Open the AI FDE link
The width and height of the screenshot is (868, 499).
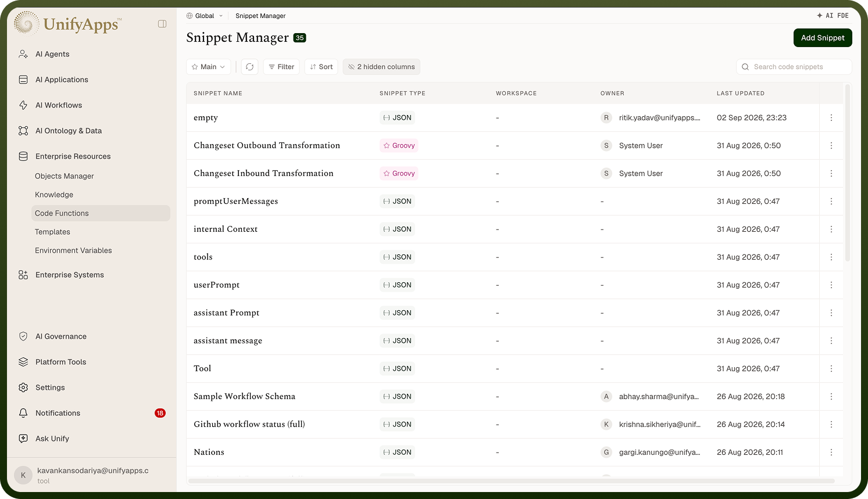pos(833,16)
